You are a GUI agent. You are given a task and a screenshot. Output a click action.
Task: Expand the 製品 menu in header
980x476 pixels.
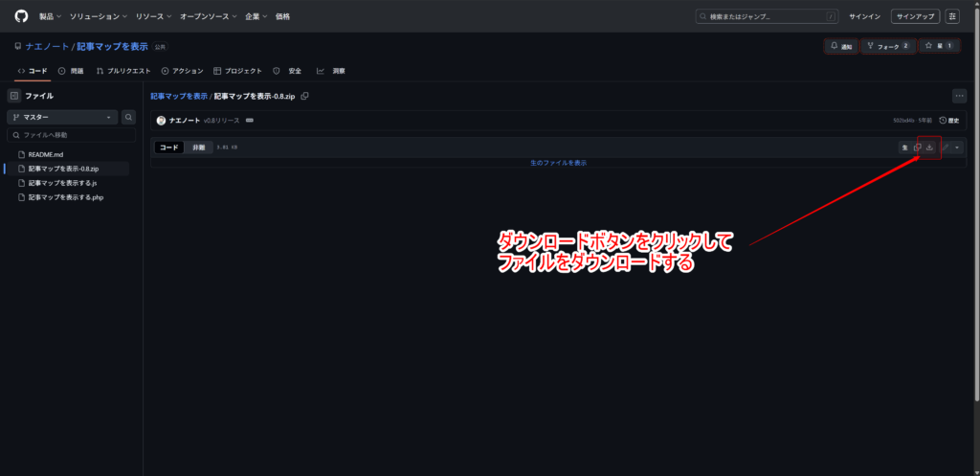click(x=51, y=16)
